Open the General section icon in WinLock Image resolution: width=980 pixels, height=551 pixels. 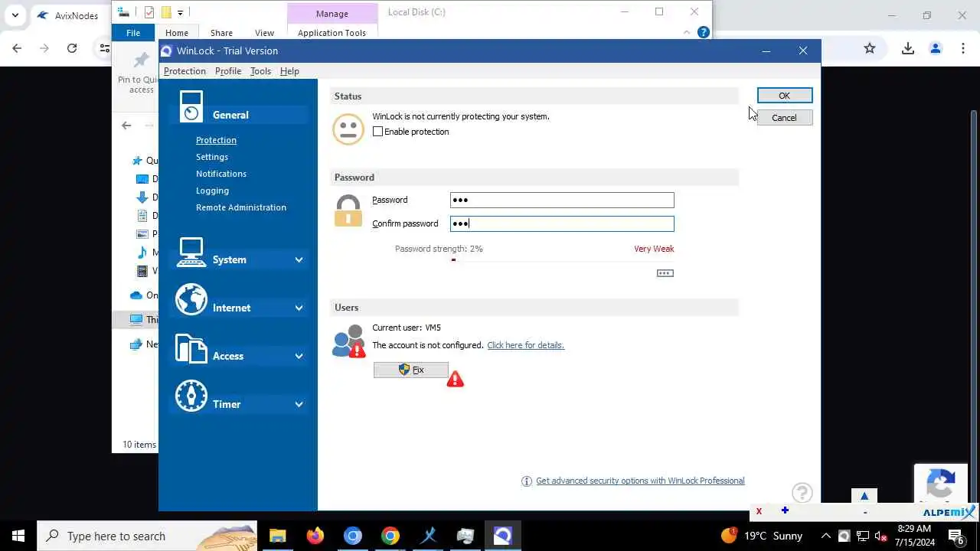(191, 107)
